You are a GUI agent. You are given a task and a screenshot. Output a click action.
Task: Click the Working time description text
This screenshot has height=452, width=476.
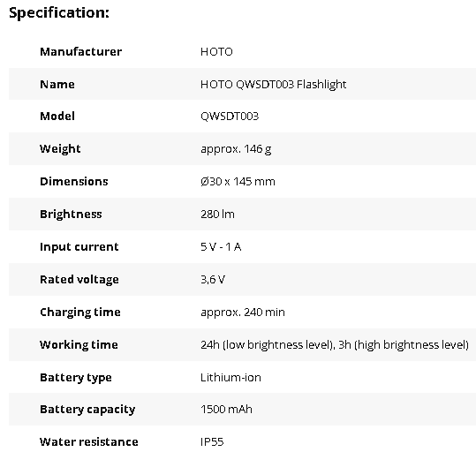click(x=335, y=345)
